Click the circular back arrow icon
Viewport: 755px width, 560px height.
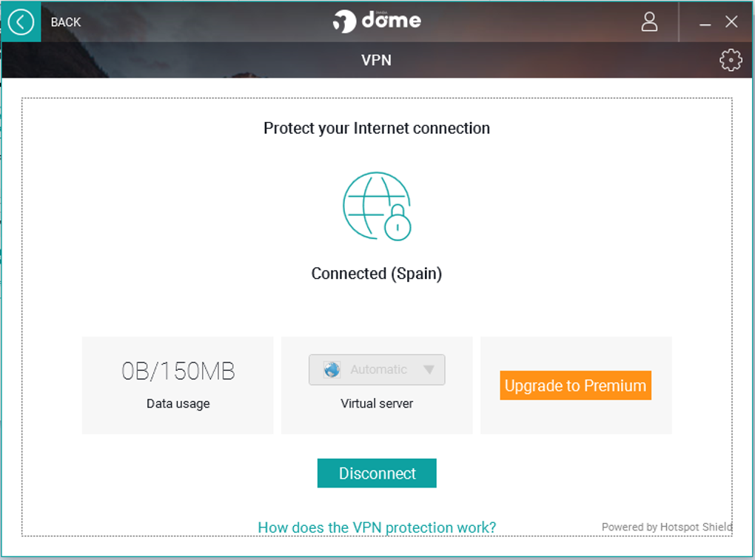pyautogui.click(x=21, y=22)
